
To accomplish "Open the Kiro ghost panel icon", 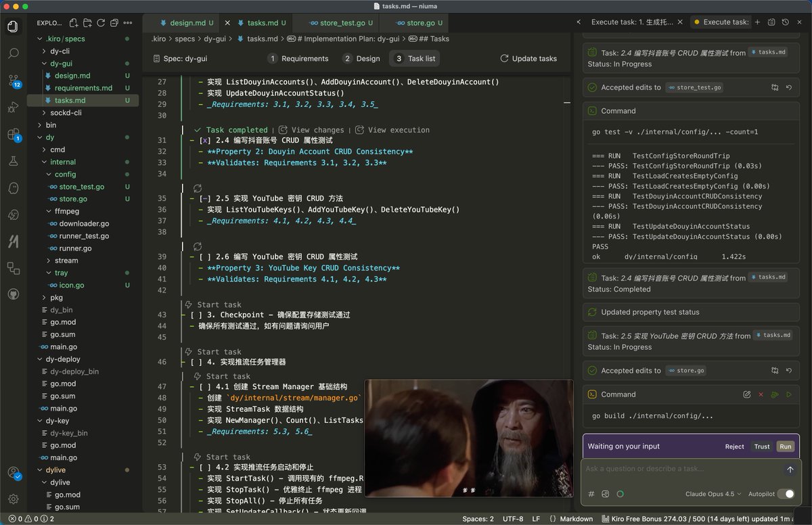I will click(x=12, y=187).
